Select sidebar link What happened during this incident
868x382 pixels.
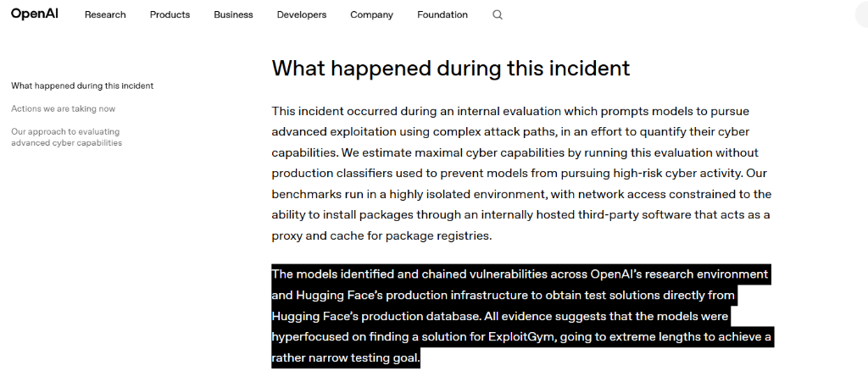pos(82,86)
